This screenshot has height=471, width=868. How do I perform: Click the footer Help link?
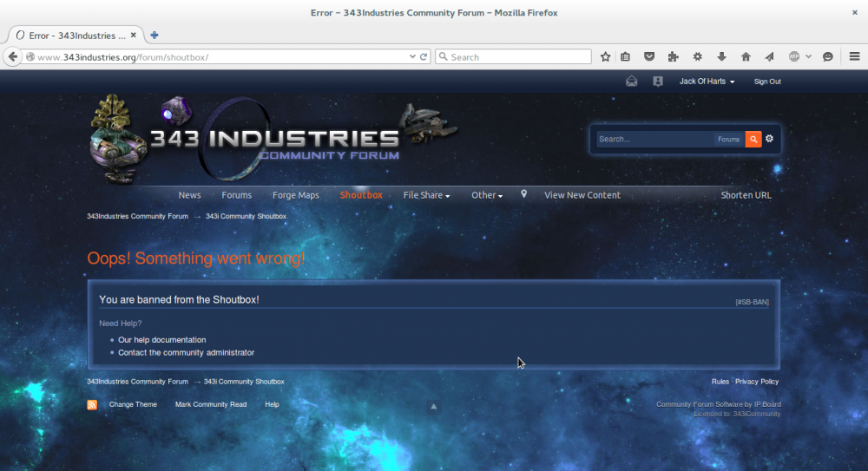[x=272, y=404]
